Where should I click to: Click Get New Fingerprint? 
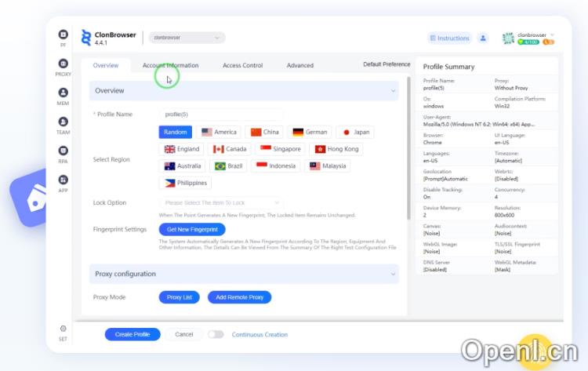click(192, 229)
